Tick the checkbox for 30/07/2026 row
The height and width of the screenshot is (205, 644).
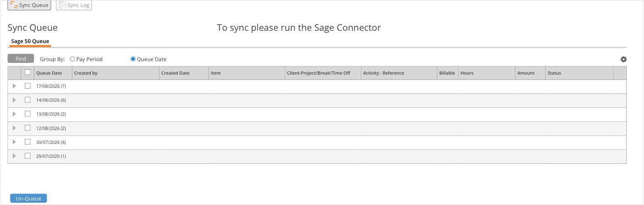[x=28, y=142]
